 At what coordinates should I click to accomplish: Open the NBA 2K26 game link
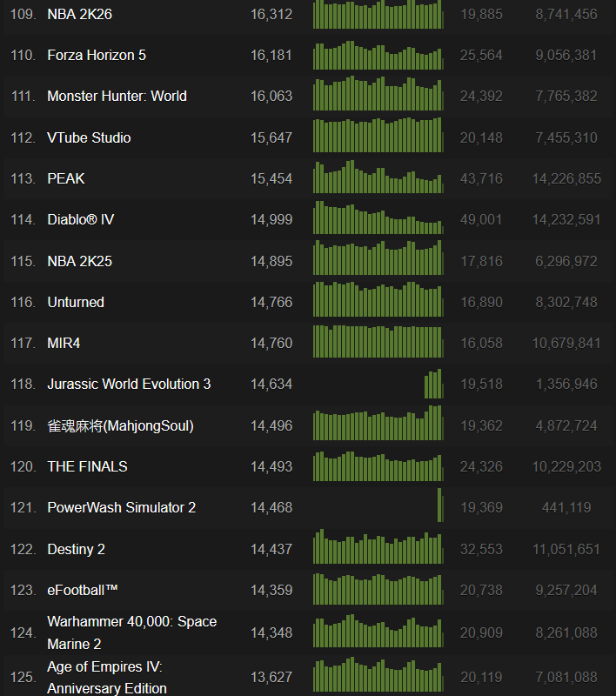point(79,14)
